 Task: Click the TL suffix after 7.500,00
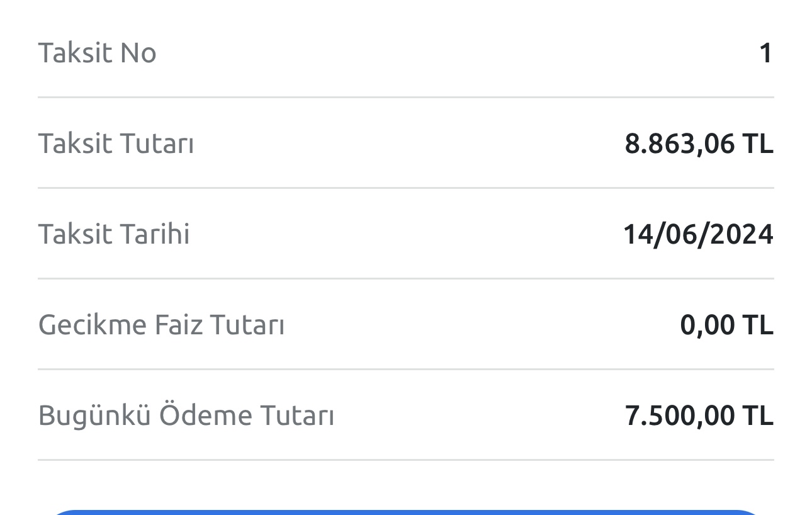point(758,416)
